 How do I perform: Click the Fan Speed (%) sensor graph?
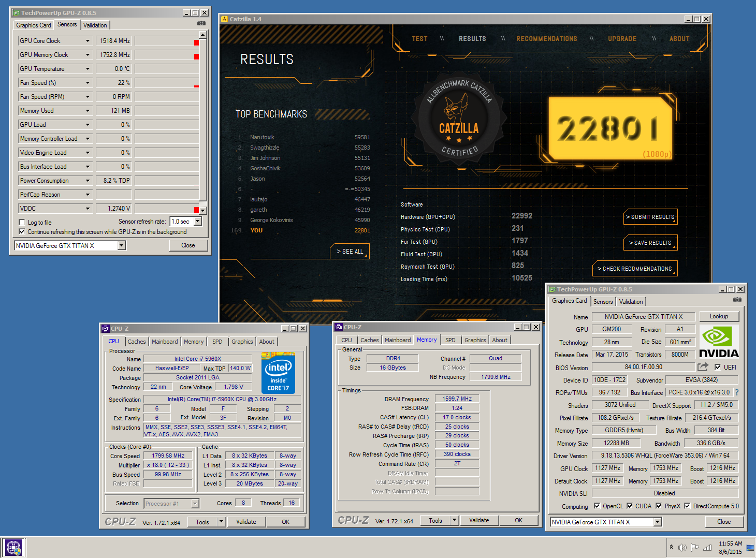pos(167,83)
